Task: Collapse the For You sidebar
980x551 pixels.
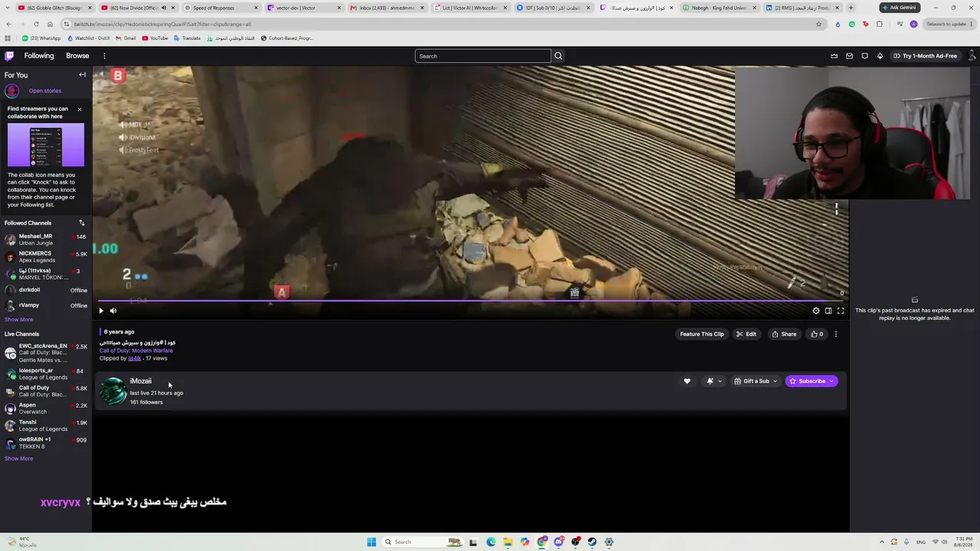Action: [x=82, y=75]
